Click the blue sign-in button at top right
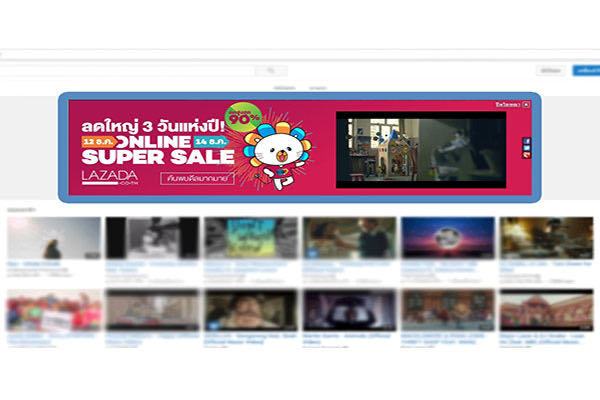 tap(586, 70)
